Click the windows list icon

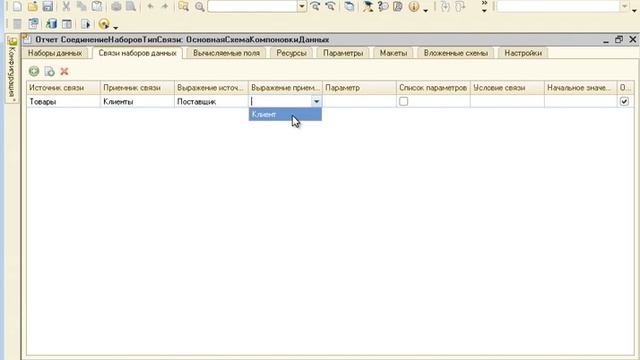[349, 6]
